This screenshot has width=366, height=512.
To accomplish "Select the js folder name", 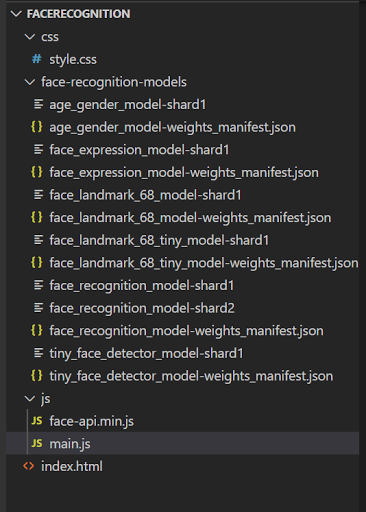I will pyautogui.click(x=46, y=399).
